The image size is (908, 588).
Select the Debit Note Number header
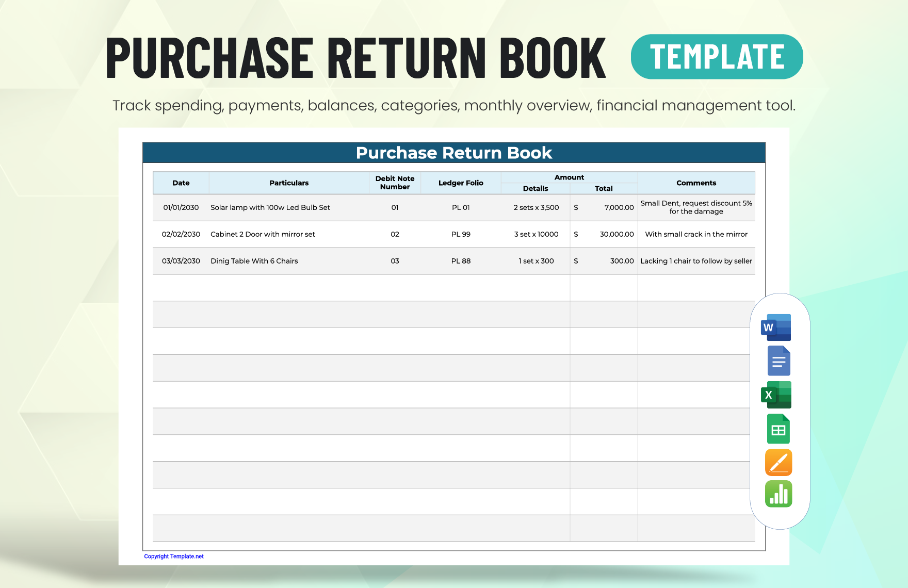(x=395, y=183)
